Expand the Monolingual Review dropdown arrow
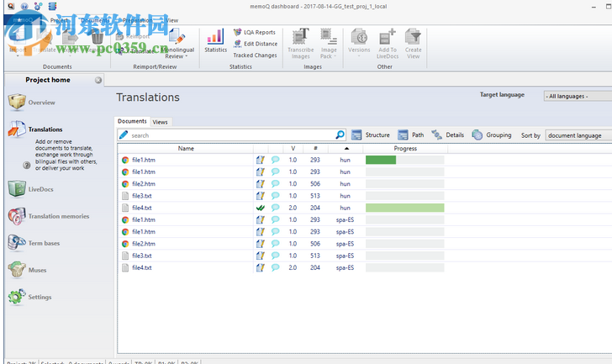Screen dimensions: 612x364 [186, 56]
